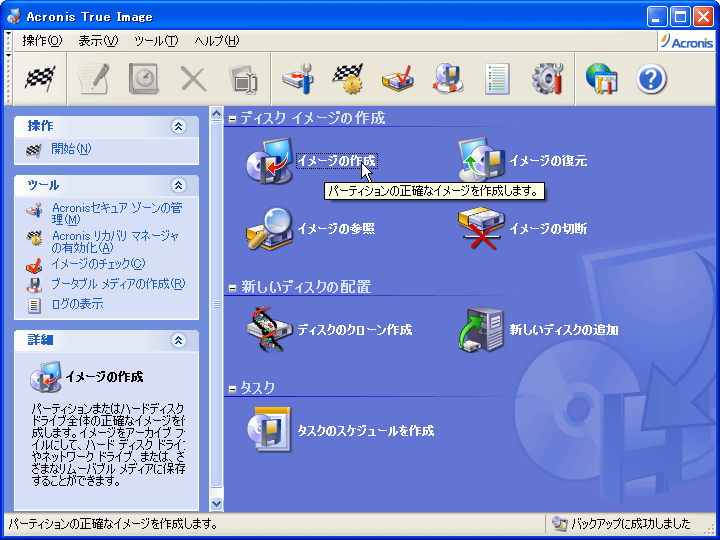The width and height of the screenshot is (720, 540).
Task: Click the タスクのスケジュールを作成 icon
Action: (269, 430)
